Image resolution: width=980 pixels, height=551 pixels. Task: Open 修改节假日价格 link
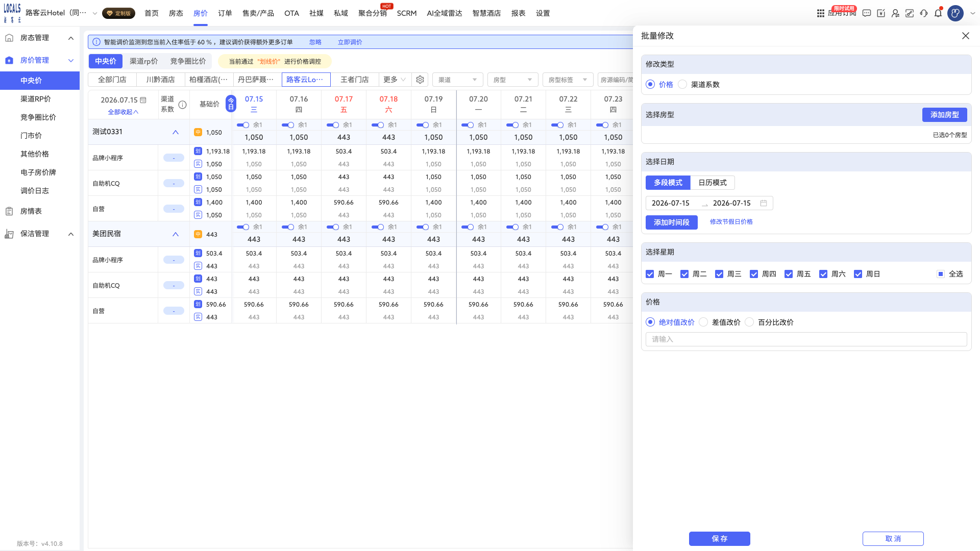pyautogui.click(x=731, y=222)
